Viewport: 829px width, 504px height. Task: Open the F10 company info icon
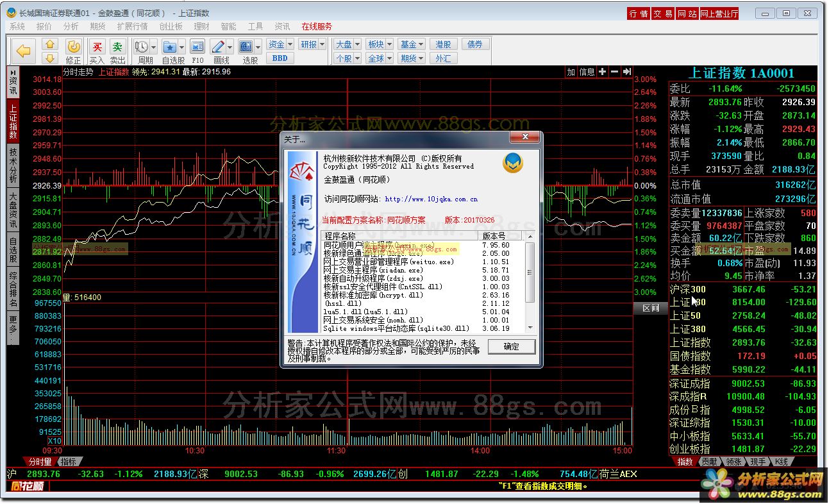(x=197, y=47)
